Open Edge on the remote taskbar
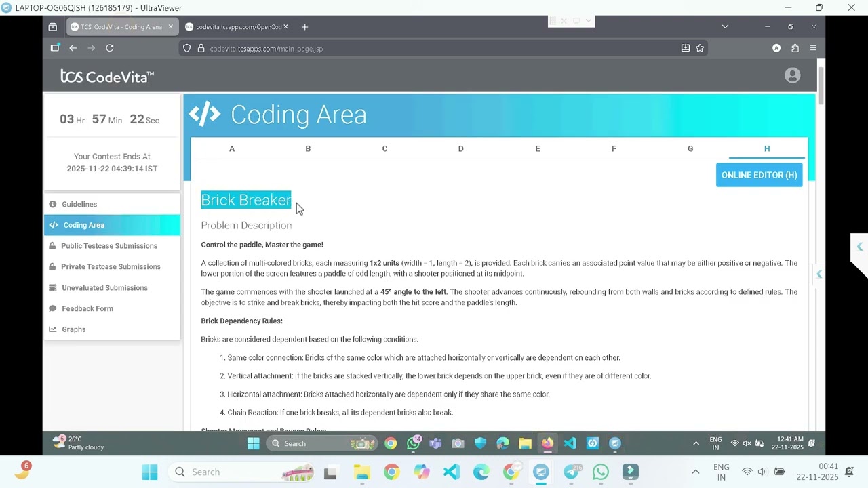Image resolution: width=868 pixels, height=488 pixels. coord(502,443)
